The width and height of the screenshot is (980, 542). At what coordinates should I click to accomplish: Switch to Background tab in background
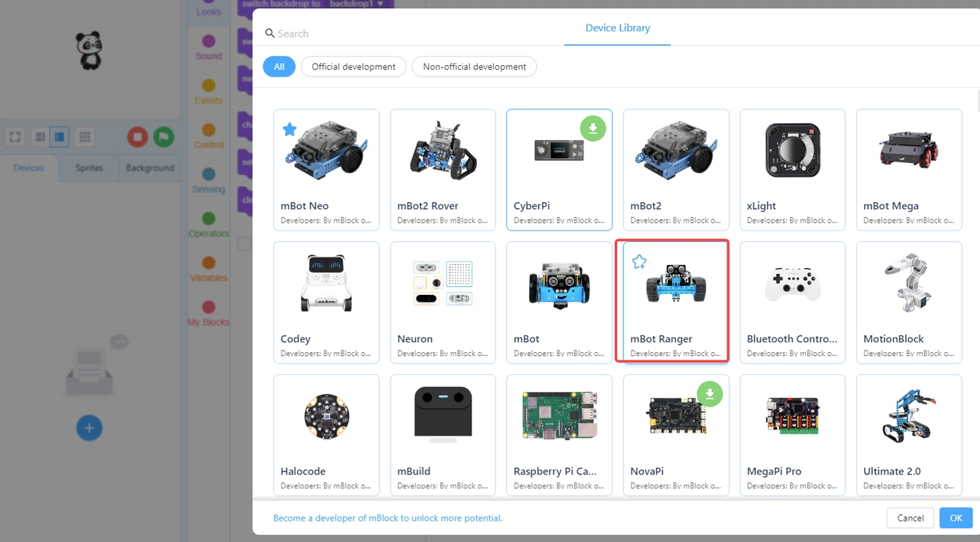tap(149, 168)
